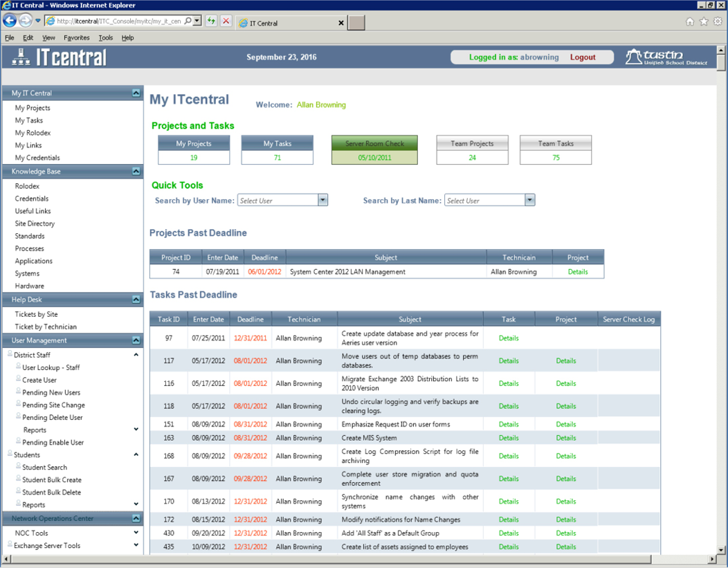Open the File menu
Viewport: 728px width, 568px height.
(9, 37)
